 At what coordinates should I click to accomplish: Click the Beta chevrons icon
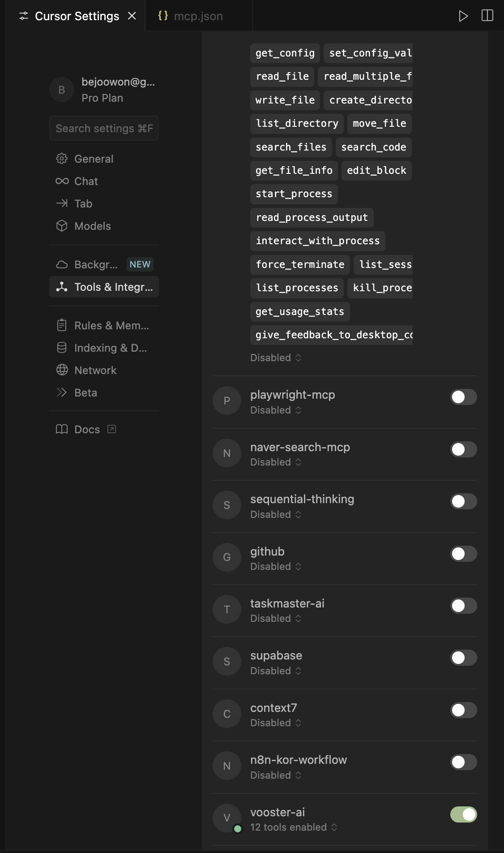tap(62, 392)
